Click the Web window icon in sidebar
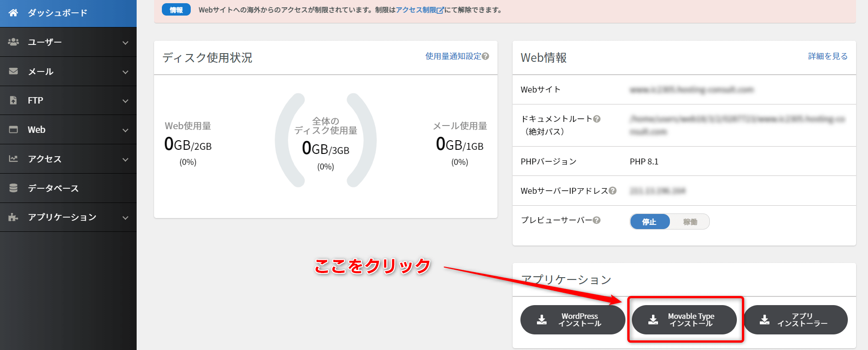The height and width of the screenshot is (350, 868). (13, 130)
